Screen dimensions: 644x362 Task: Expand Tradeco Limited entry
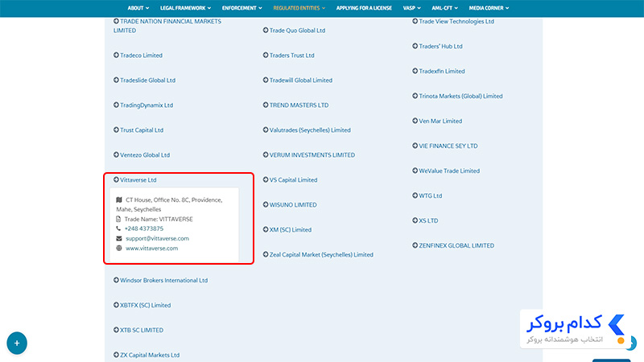pyautogui.click(x=138, y=55)
